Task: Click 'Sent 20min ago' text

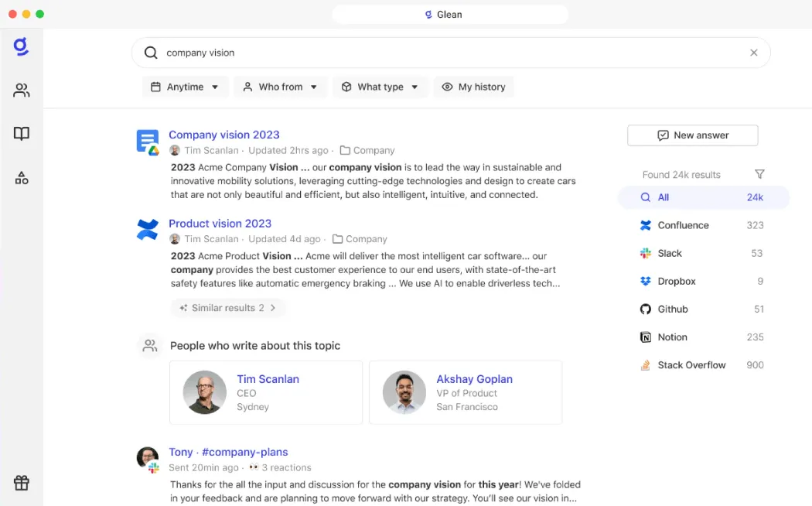Action: (203, 467)
